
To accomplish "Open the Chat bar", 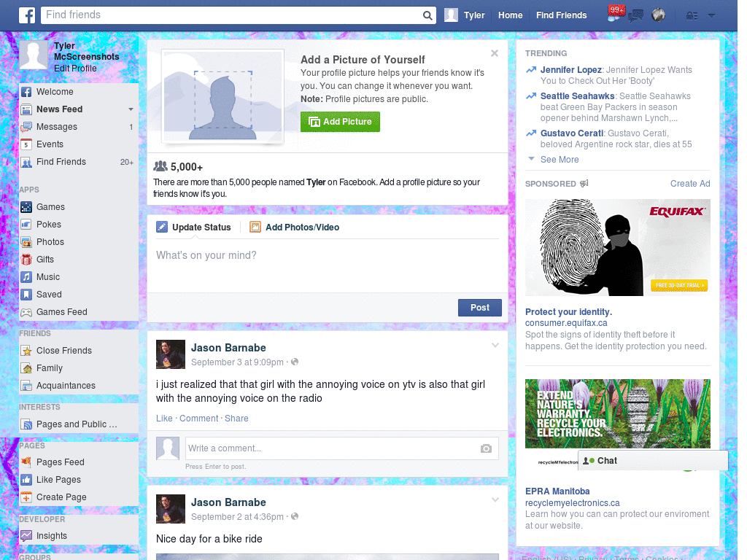I will click(x=653, y=461).
